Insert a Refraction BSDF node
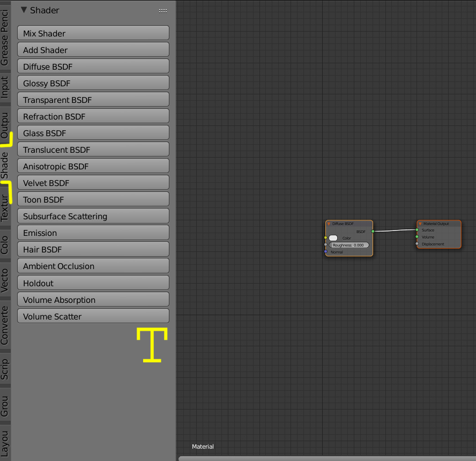The height and width of the screenshot is (461, 476). click(93, 116)
